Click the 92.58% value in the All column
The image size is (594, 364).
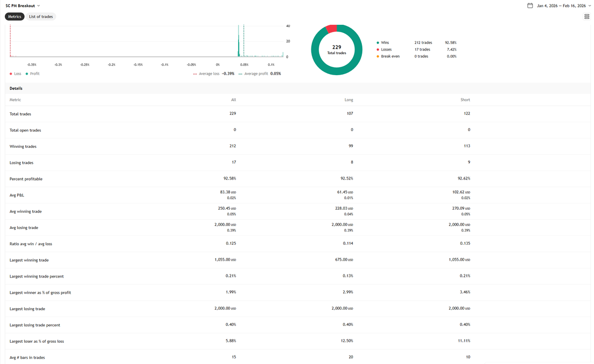click(x=230, y=179)
